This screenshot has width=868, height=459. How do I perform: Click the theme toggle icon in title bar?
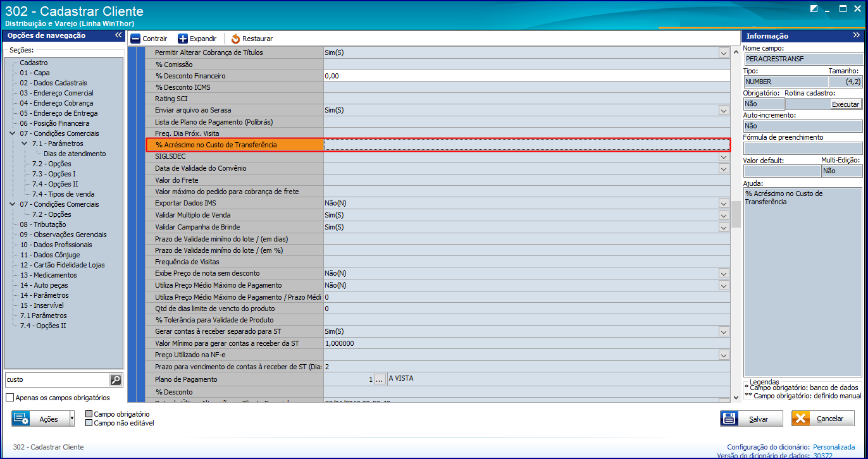pyautogui.click(x=813, y=8)
